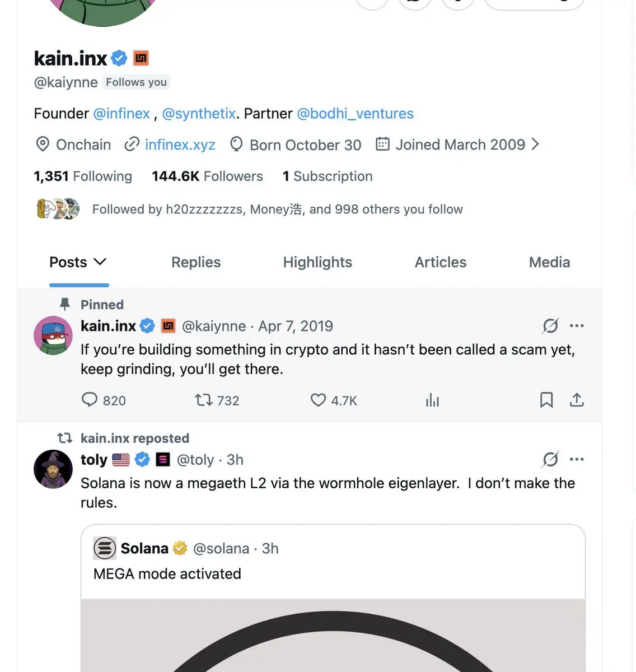The image size is (636, 672).
Task: Switch to the Replies tab
Action: pyautogui.click(x=196, y=262)
